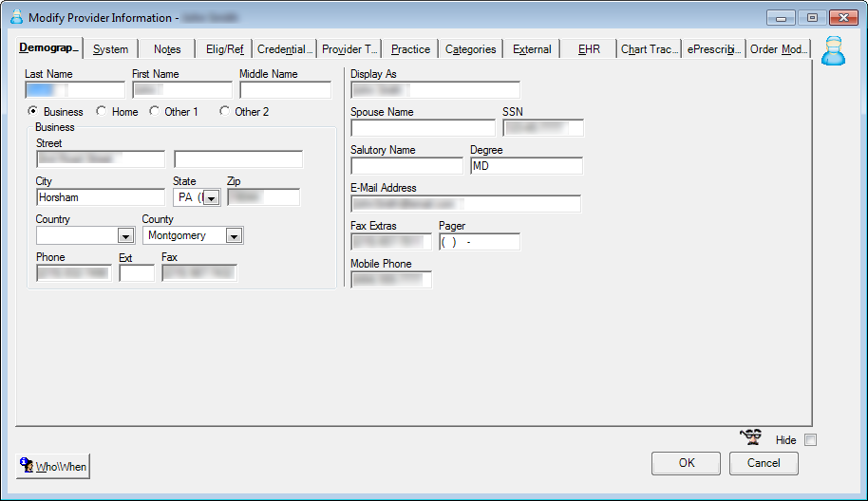868x501 pixels.
Task: Select the Other 1 radio button
Action: [x=155, y=112]
